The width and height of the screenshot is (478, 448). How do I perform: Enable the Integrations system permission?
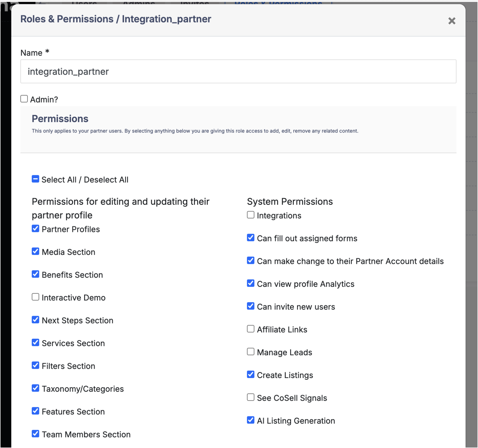pyautogui.click(x=251, y=215)
